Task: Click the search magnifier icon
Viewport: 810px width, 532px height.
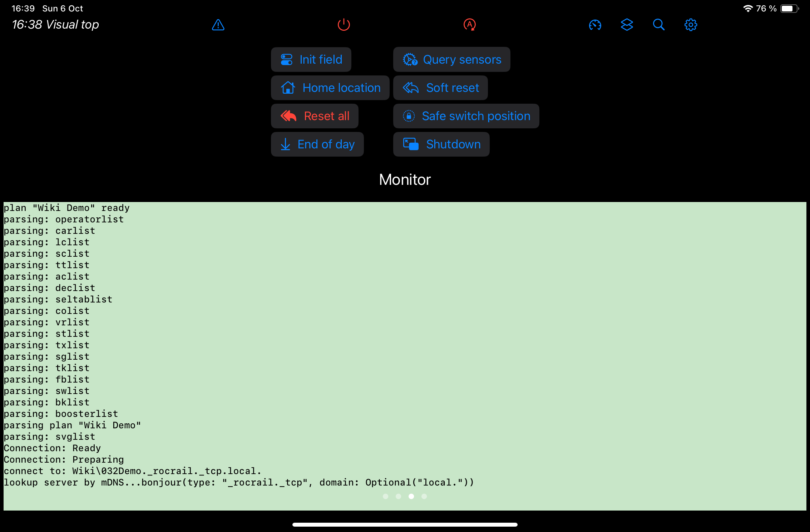Action: [658, 25]
